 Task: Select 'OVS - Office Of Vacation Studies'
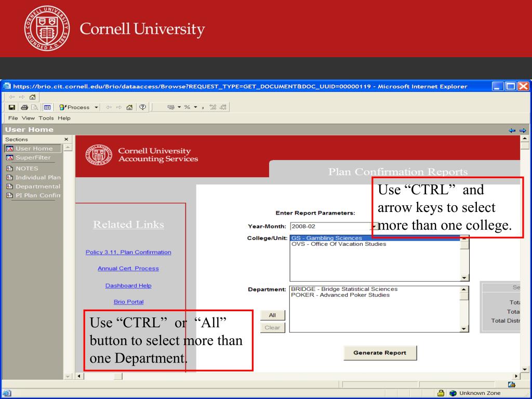coord(375,244)
